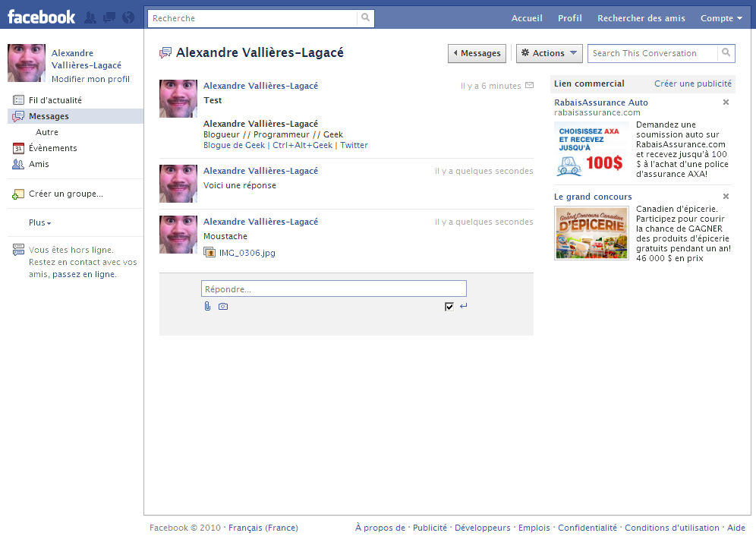Screen dimensions: 756x536
Task: Click the Créer un groupe icon
Action: pos(18,194)
